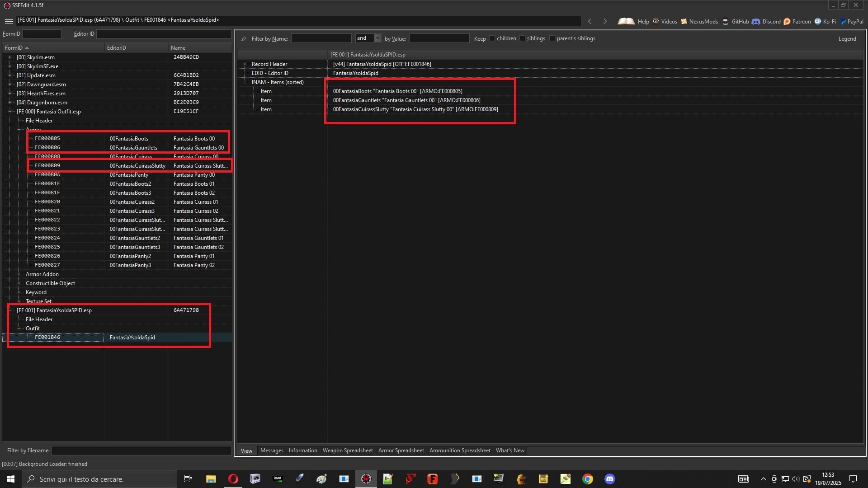Viewport: 868px width, 488px height.
Task: Open the hamburger main menu
Action: click(x=9, y=21)
